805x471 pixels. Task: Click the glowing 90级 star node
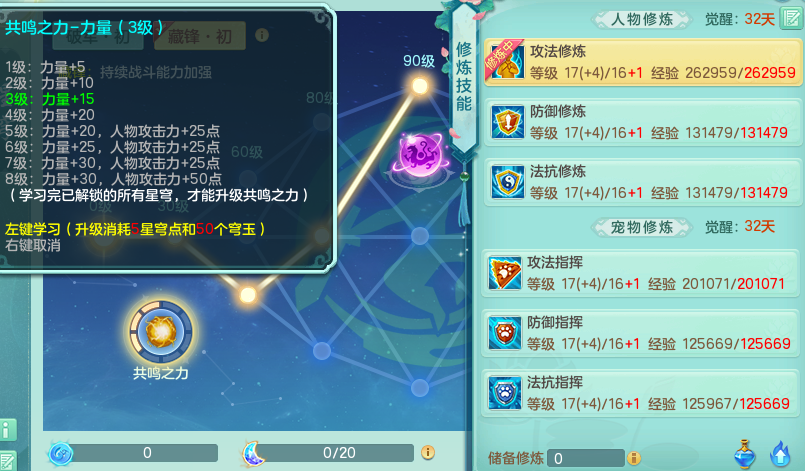click(x=420, y=85)
